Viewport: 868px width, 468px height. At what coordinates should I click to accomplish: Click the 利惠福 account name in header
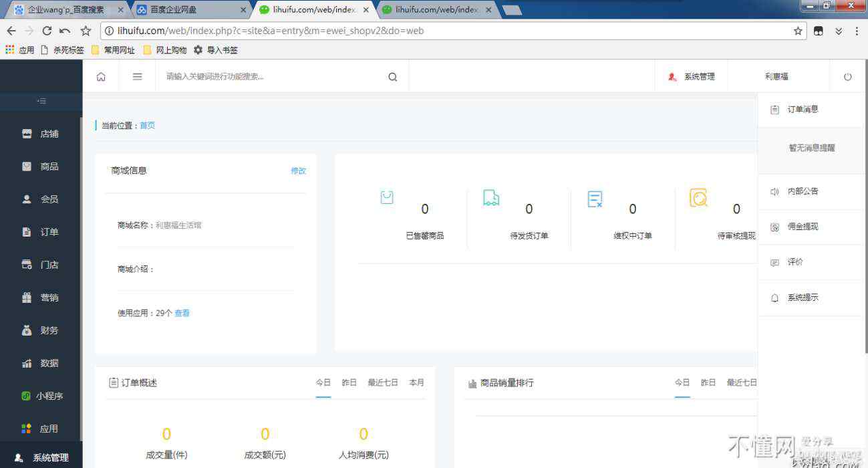coord(776,77)
